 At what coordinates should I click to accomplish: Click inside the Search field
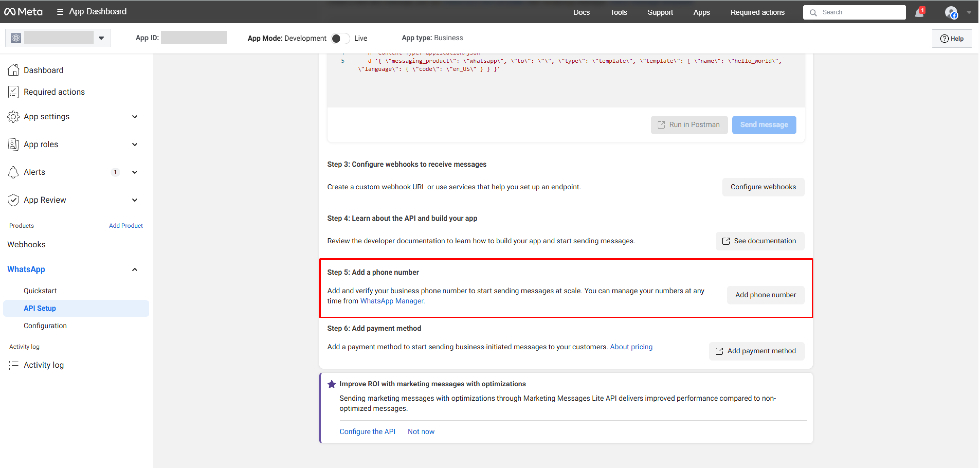point(855,12)
